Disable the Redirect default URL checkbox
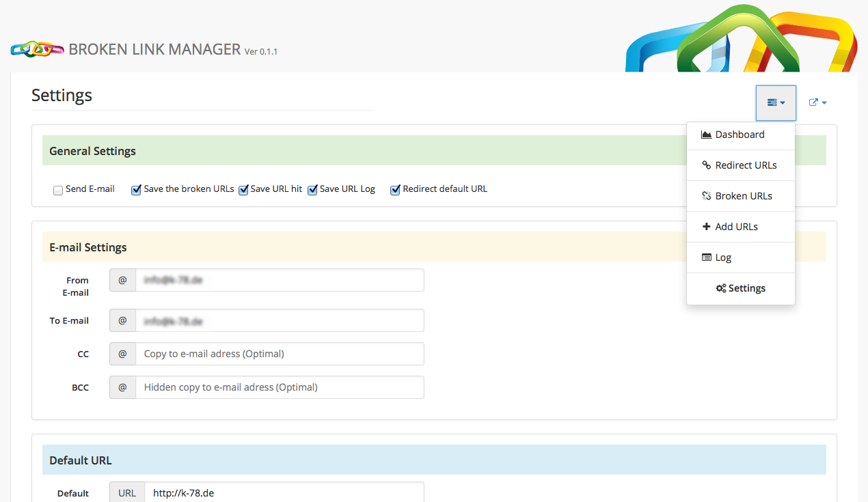The height and width of the screenshot is (502, 868). [x=395, y=190]
